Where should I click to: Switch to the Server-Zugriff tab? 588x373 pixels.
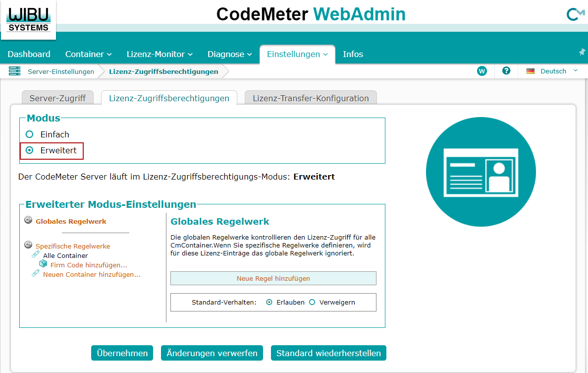[58, 98]
